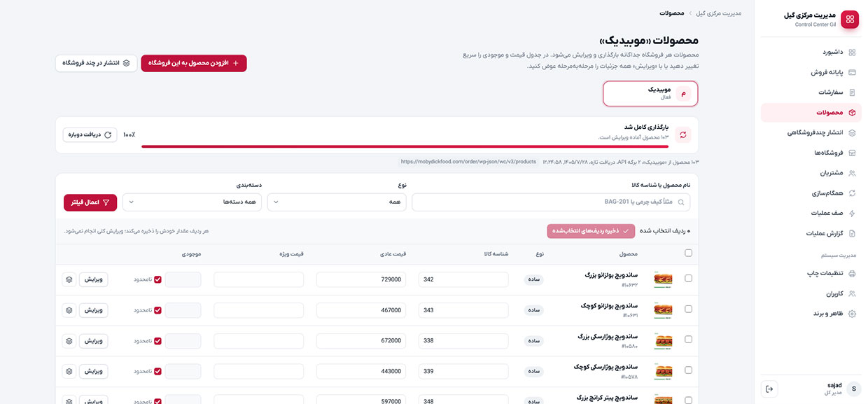Log out using the exit icon beside sajad
This screenshot has width=868, height=404.
click(769, 389)
